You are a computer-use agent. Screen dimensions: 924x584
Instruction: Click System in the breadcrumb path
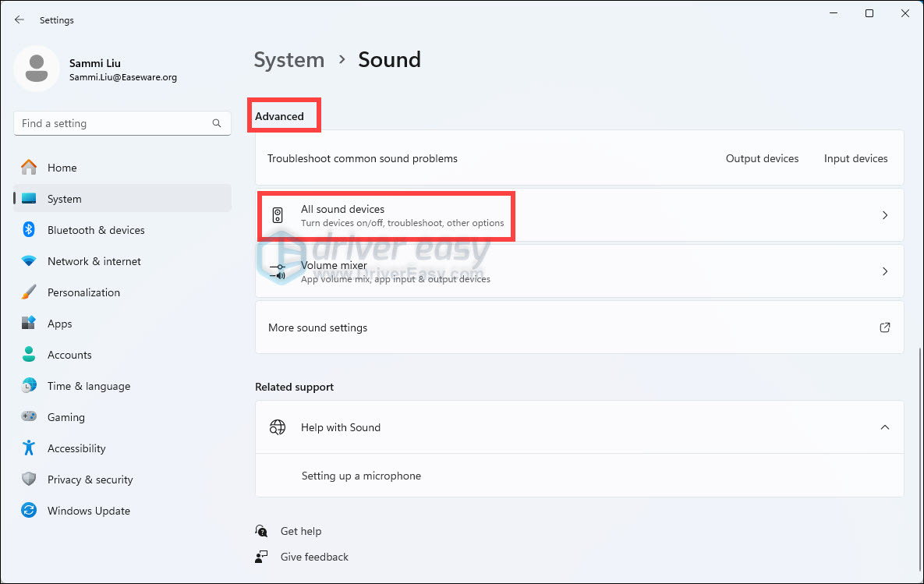[289, 59]
